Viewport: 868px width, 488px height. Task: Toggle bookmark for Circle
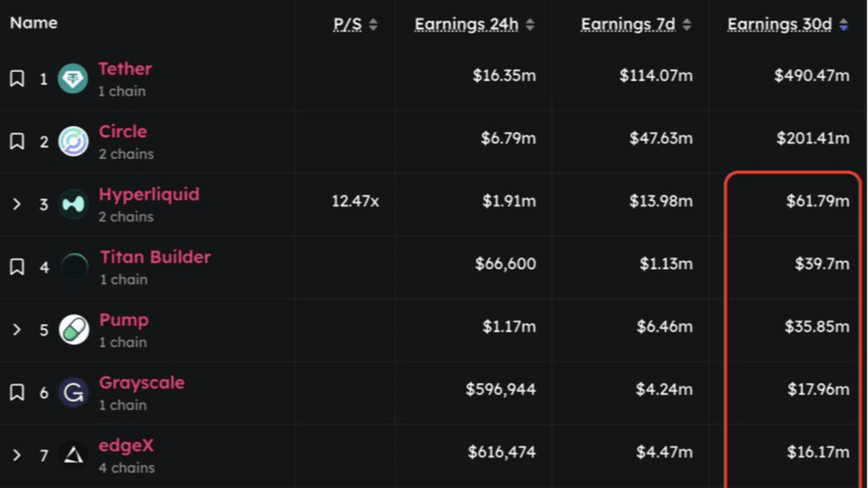click(17, 142)
